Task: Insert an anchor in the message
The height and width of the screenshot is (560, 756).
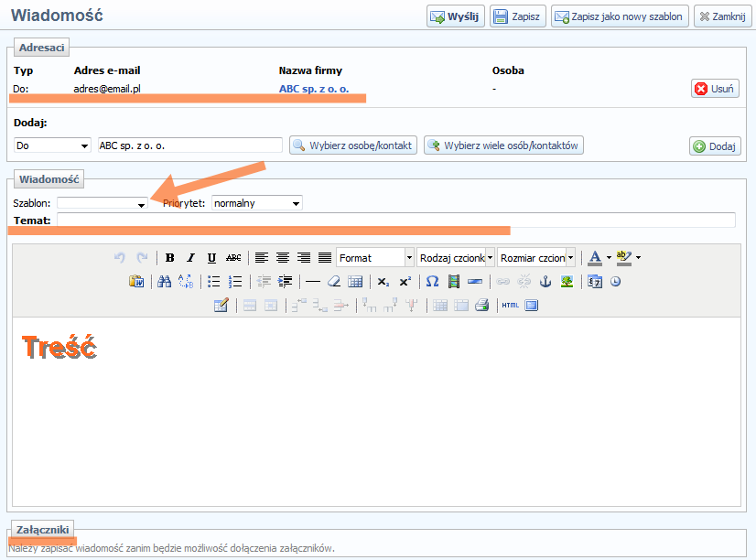Action: point(546,282)
